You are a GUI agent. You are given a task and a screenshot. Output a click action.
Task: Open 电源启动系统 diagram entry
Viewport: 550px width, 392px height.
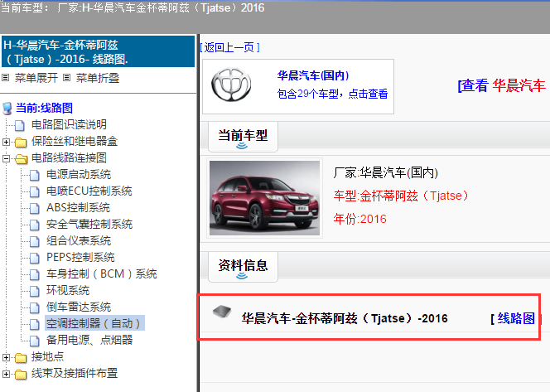coord(79,174)
